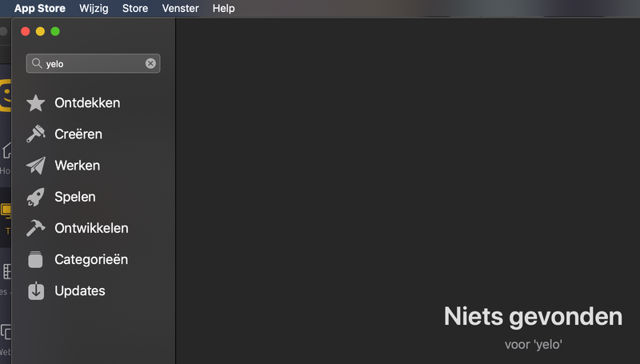This screenshot has height=364, width=640.
Task: Expand the Venster menu
Action: (180, 8)
